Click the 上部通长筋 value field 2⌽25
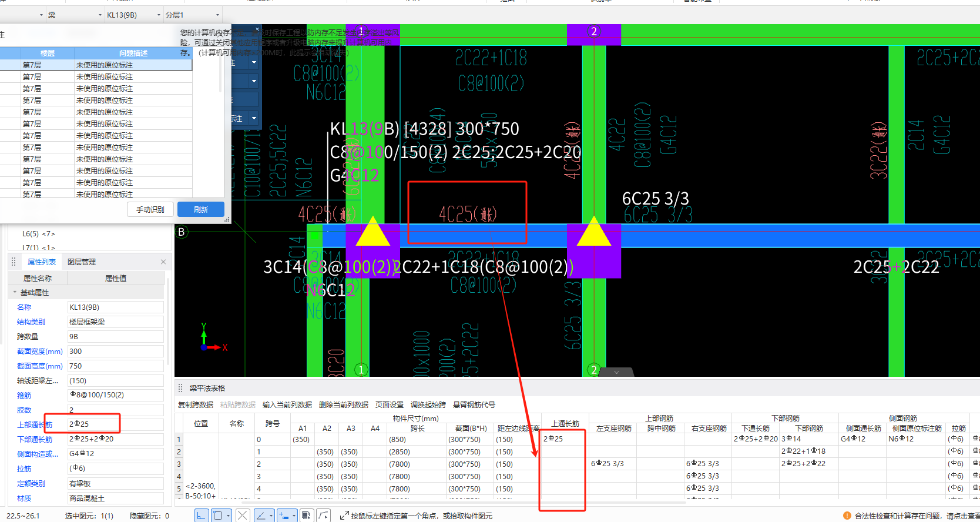 pyautogui.click(x=116, y=424)
